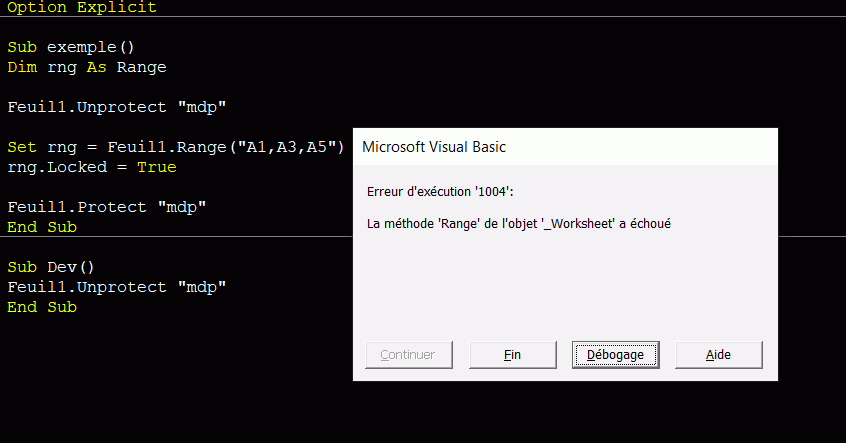Viewport: 846px width, 443px height.
Task: Click the Feuil1.Protect "mdp" line
Action: (106, 207)
